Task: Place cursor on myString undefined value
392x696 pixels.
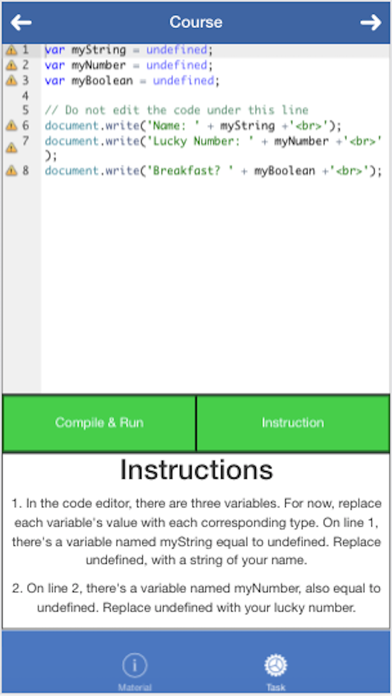Action: coord(177,50)
